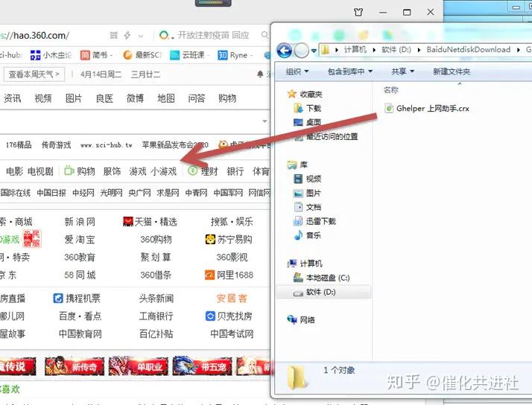Click the 带五宠 game banner
This screenshot has width=532, height=405.
(202, 366)
